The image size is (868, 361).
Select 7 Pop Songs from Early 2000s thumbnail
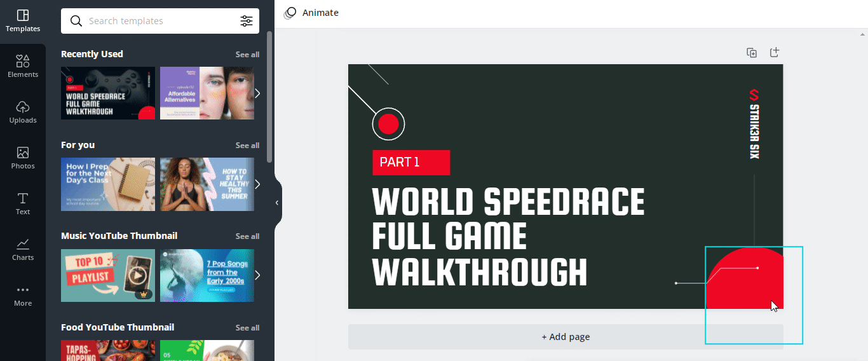207,275
